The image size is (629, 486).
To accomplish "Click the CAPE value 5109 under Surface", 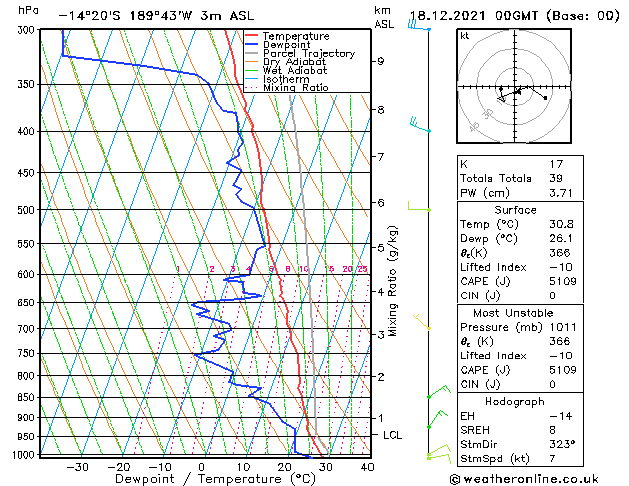I will pyautogui.click(x=563, y=281).
